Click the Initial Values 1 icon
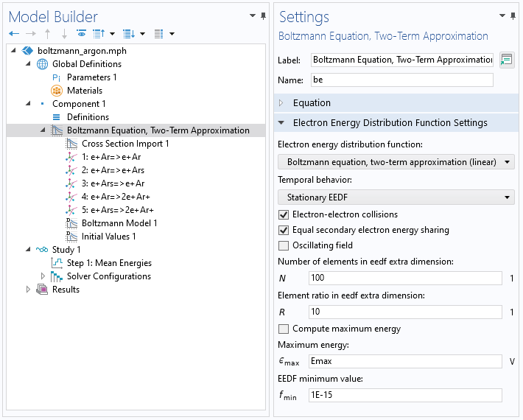 (x=71, y=237)
